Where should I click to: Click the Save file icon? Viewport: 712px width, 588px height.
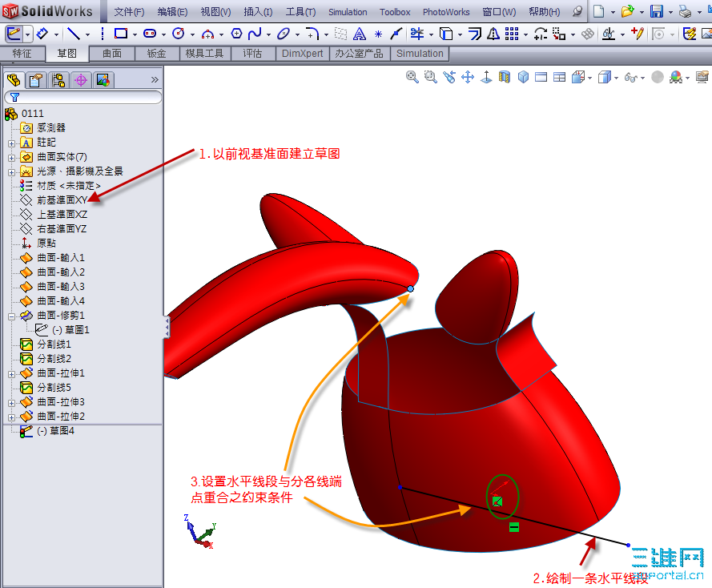click(656, 11)
